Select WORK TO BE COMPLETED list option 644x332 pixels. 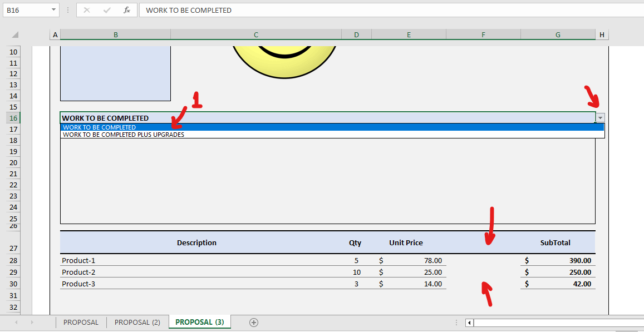click(332, 127)
